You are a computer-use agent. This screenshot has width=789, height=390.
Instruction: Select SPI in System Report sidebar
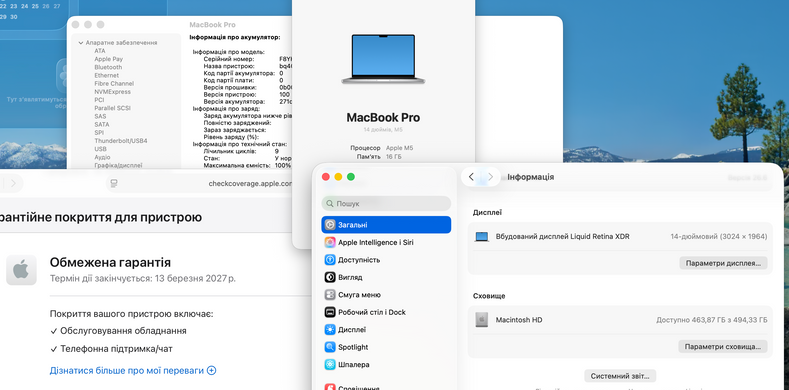pyautogui.click(x=99, y=132)
